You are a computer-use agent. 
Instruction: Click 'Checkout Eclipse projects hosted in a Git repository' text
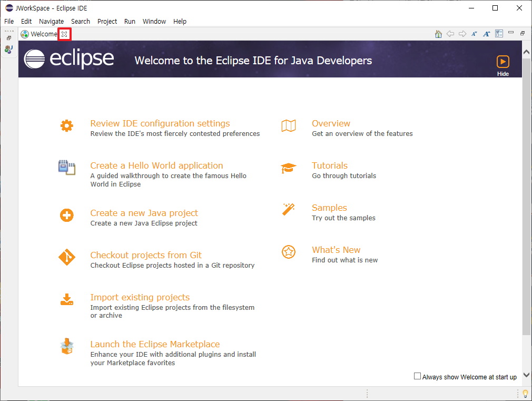(172, 265)
